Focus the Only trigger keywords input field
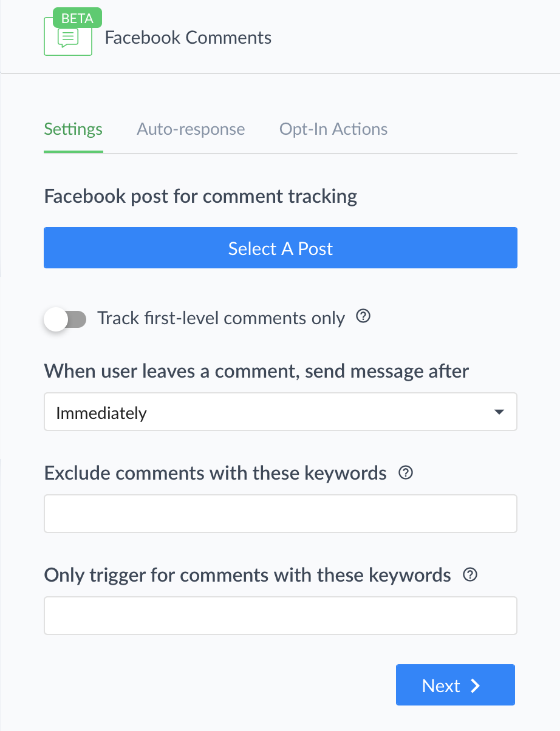Screen dimensions: 560x731 pyautogui.click(x=281, y=616)
